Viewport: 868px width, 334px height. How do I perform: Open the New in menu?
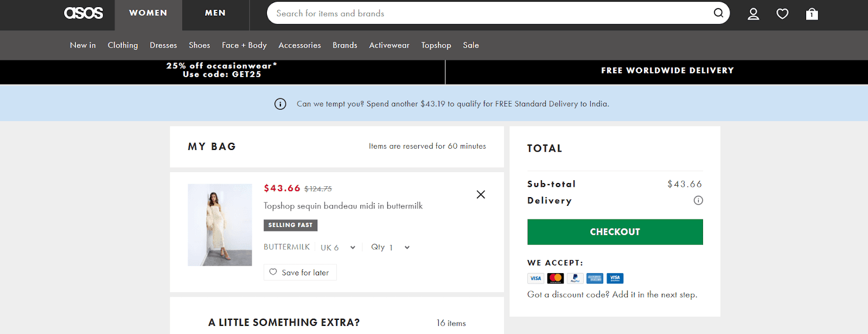[83, 45]
